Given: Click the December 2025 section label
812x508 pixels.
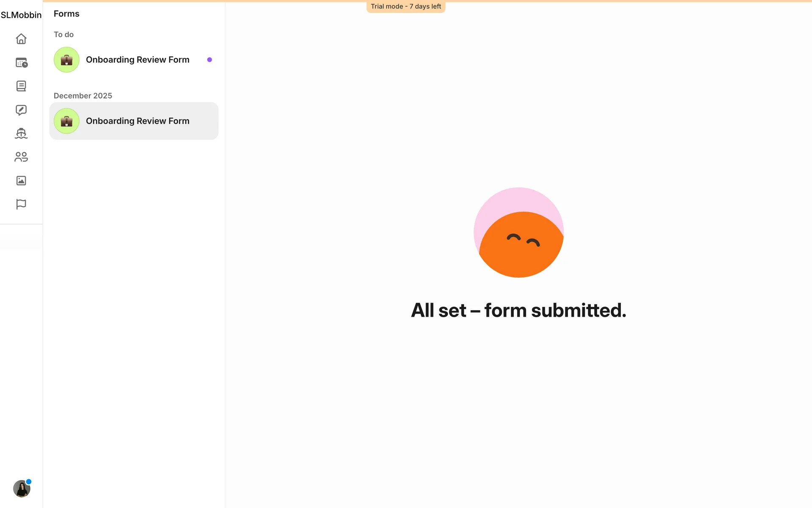Looking at the screenshot, I should coord(83,96).
